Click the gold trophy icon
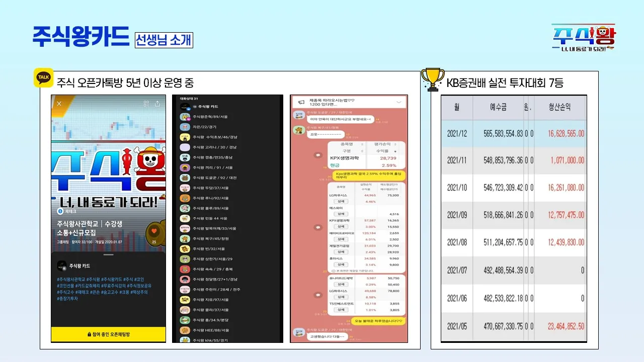This screenshot has width=644, height=362. [432, 79]
